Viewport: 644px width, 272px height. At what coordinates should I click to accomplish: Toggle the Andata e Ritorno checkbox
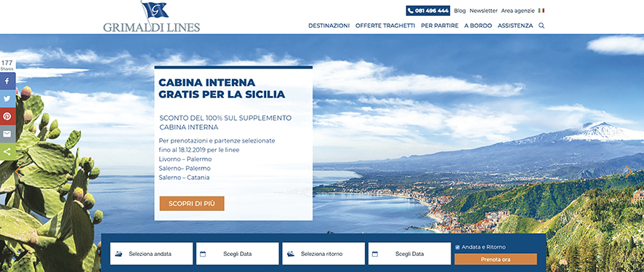[x=457, y=247]
